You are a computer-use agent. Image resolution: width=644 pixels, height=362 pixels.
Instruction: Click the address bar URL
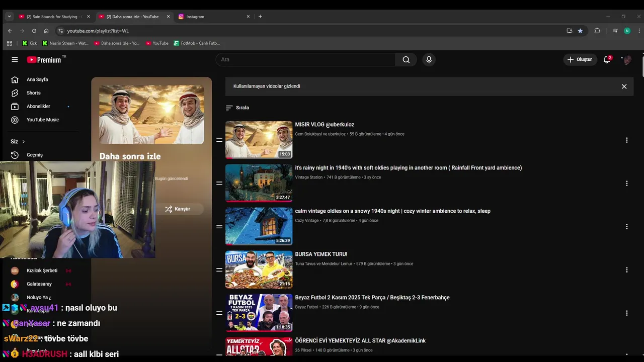[98, 31]
